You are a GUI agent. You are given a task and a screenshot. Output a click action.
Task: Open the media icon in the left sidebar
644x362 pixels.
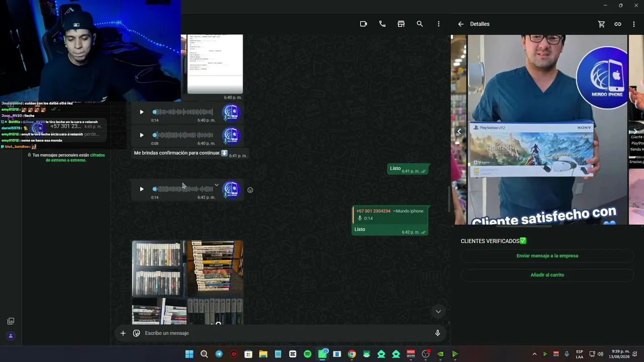11,321
